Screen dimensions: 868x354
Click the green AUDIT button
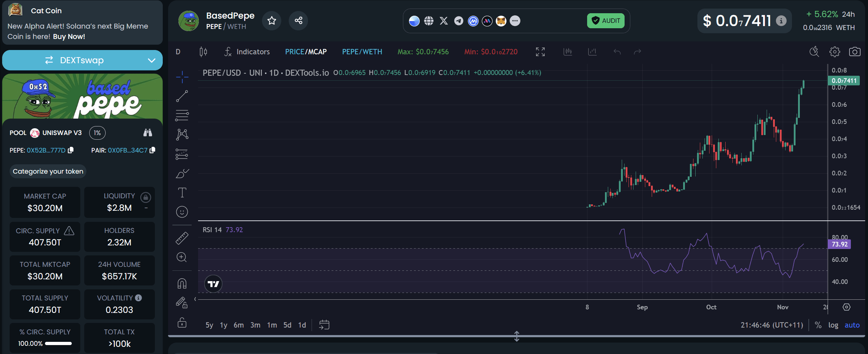(x=606, y=21)
